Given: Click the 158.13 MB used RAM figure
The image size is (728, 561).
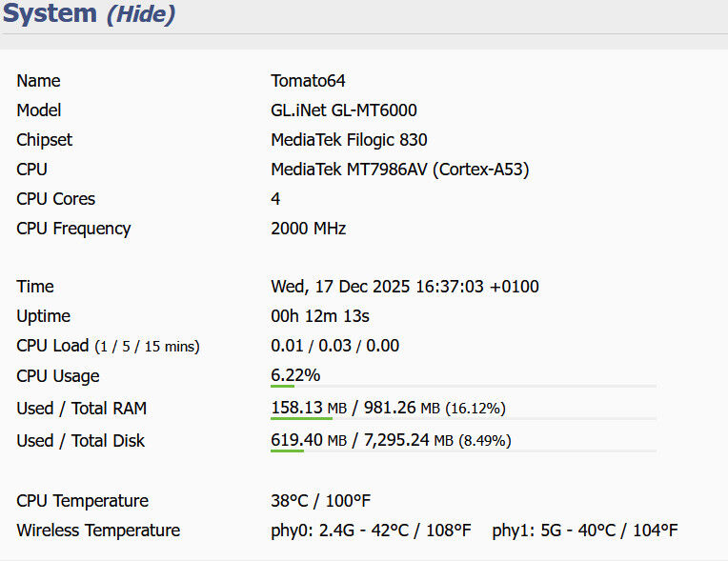Looking at the screenshot, I should point(309,408).
